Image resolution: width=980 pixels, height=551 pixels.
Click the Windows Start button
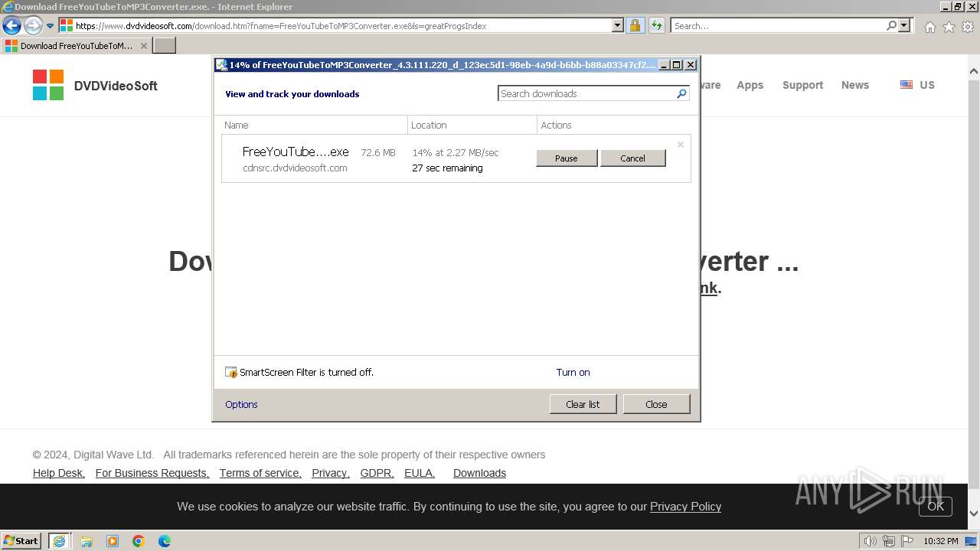[21, 540]
